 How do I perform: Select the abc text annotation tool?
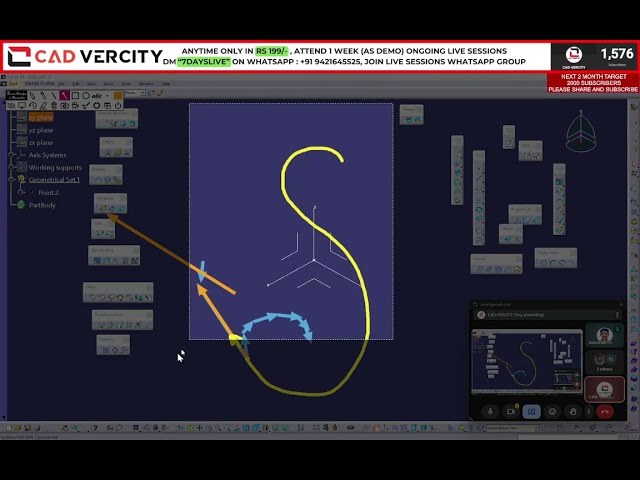[97, 96]
